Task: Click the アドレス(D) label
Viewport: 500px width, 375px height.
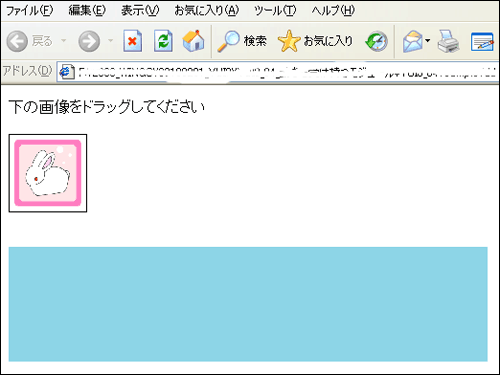Action: (x=27, y=71)
